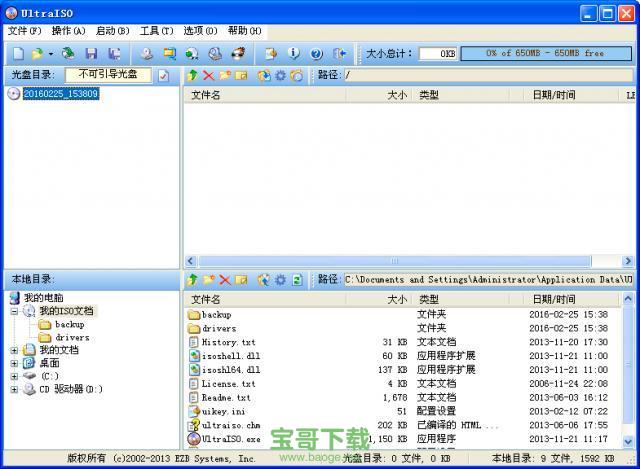Select the drivers folder in local tree
The height and width of the screenshot is (469, 640).
(x=72, y=337)
